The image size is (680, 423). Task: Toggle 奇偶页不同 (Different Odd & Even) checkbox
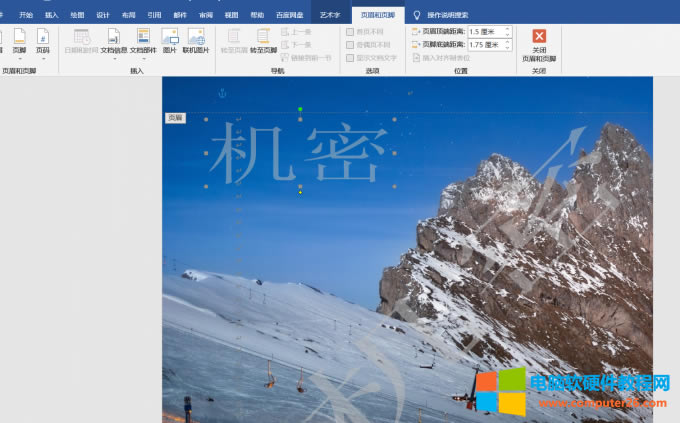(x=349, y=45)
